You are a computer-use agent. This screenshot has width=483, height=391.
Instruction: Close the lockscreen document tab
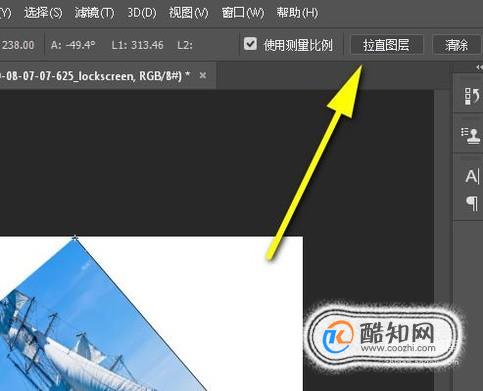tap(203, 76)
